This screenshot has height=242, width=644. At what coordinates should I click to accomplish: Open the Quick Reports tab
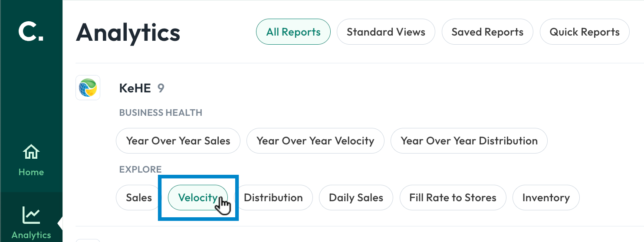tap(585, 32)
